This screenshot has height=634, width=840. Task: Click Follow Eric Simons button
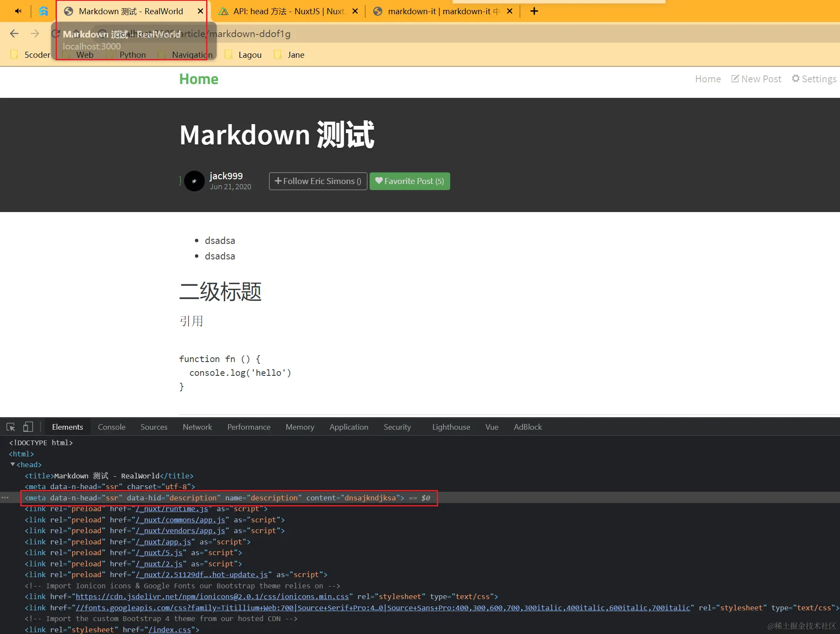pos(318,181)
